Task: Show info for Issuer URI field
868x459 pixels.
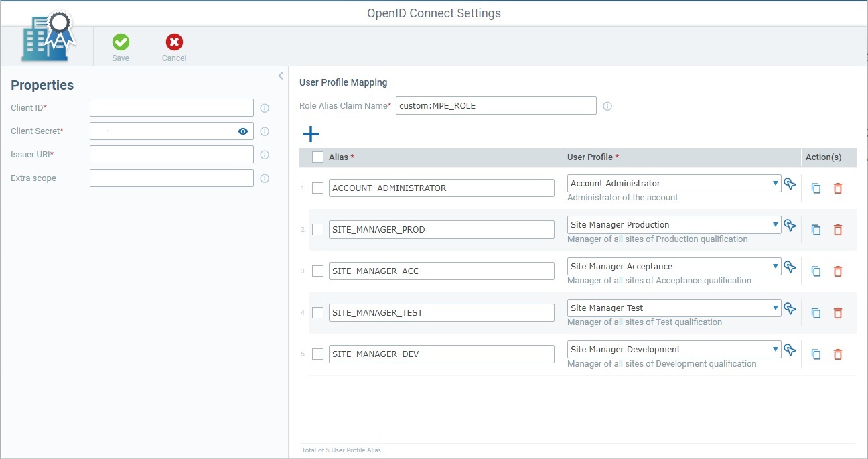Action: point(265,155)
